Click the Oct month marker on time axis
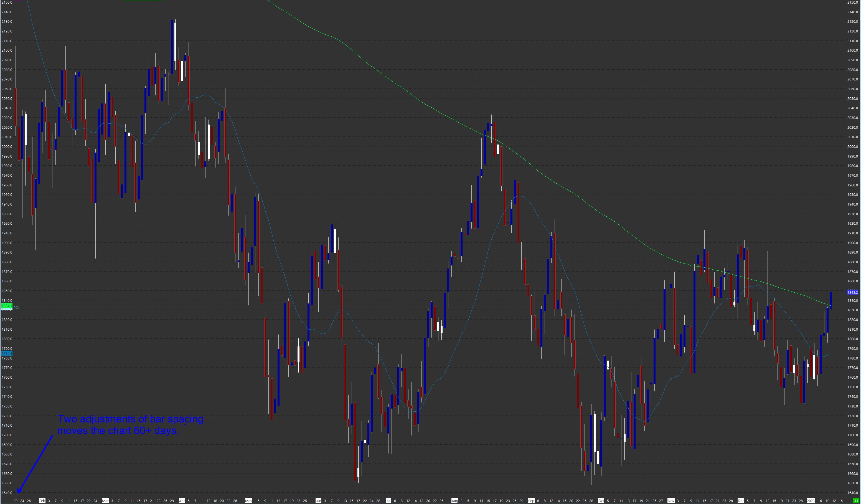The width and height of the screenshot is (861, 504). (x=601, y=501)
